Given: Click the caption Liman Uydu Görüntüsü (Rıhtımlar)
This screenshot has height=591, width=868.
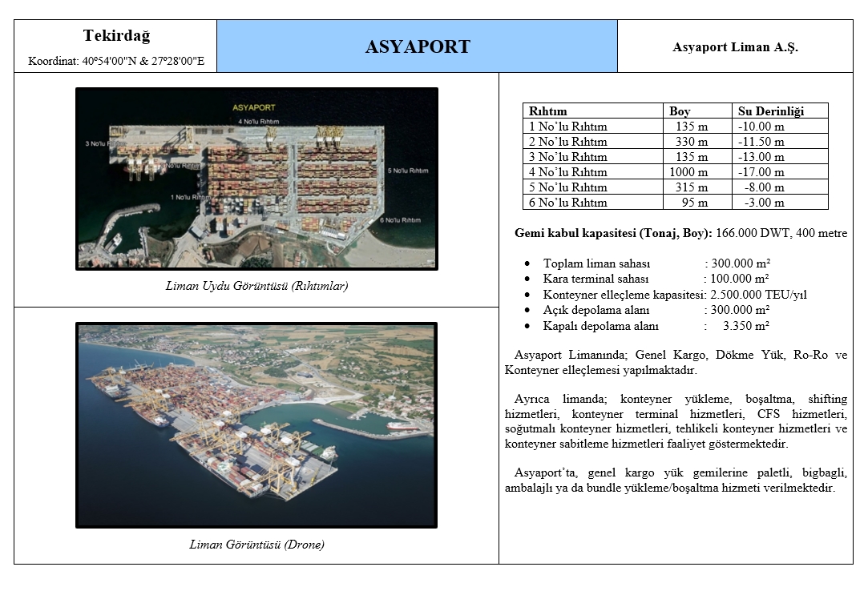Looking at the screenshot, I should [x=256, y=286].
